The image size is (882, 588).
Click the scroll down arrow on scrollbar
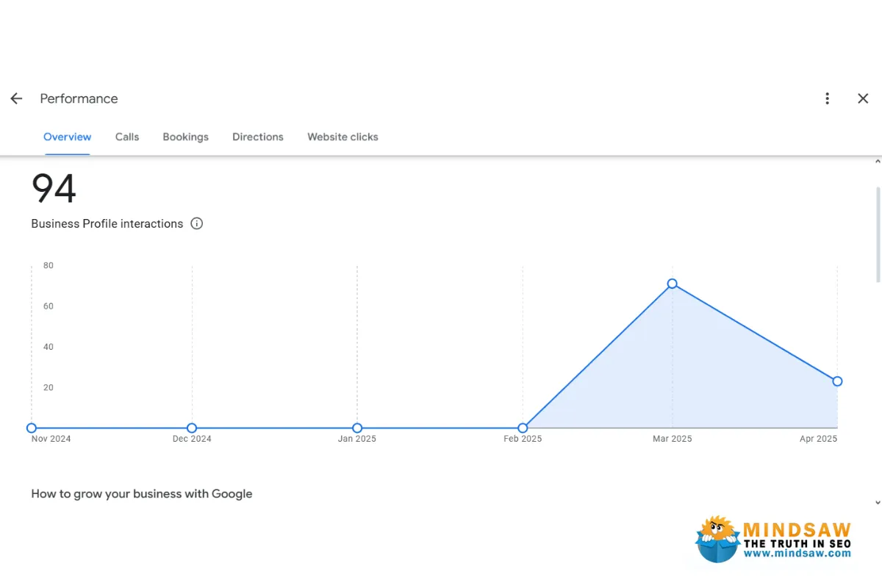(878, 503)
